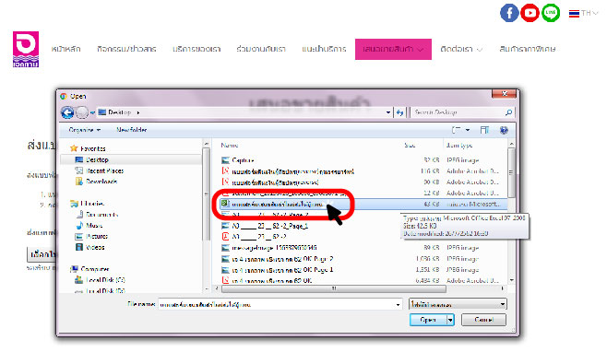Expand the address bar history dropdown arrow
The height and width of the screenshot is (364, 607).
[388, 112]
